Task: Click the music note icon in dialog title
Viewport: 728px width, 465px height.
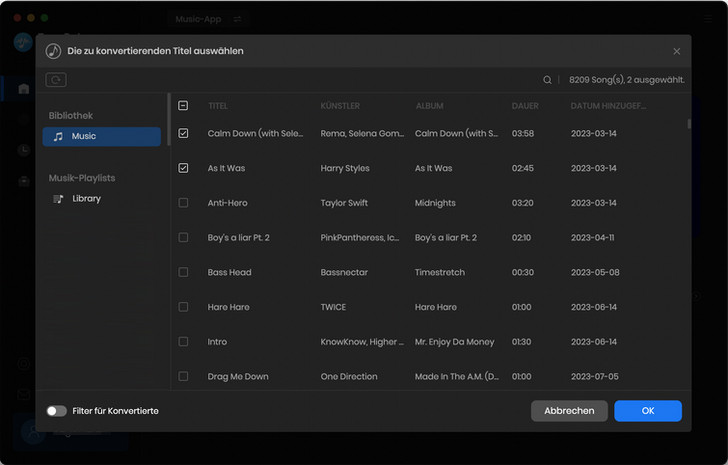Action: 53,51
